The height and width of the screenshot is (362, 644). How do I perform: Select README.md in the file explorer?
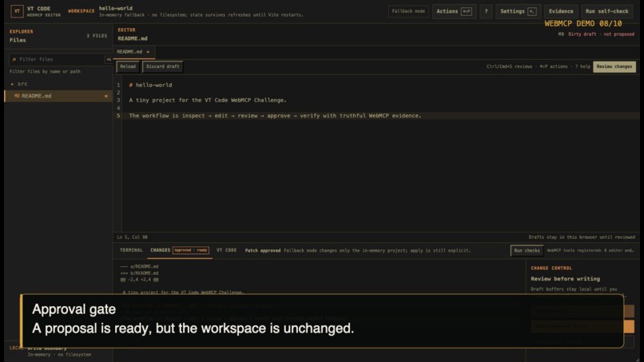tap(58, 96)
